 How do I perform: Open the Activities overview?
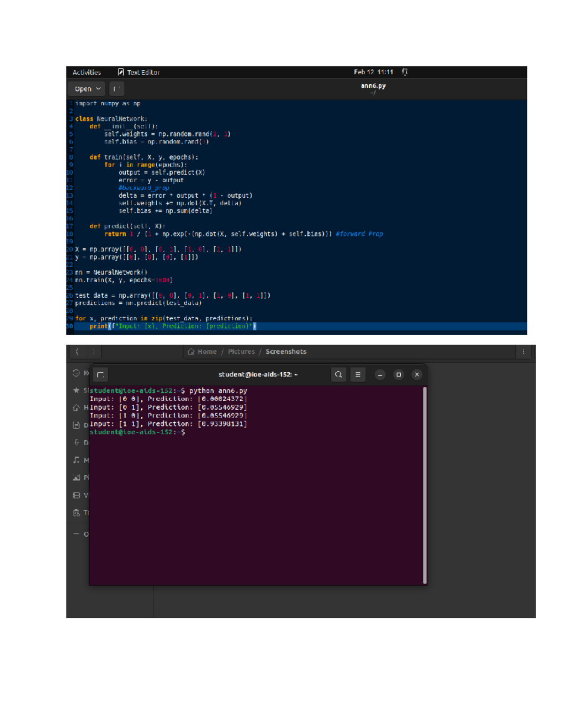86,72
